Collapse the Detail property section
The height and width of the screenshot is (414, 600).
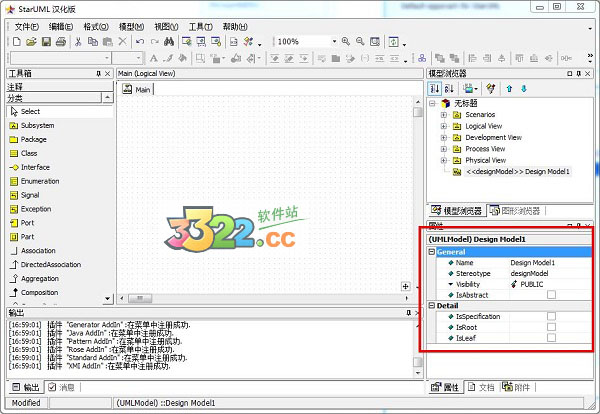pos(432,305)
